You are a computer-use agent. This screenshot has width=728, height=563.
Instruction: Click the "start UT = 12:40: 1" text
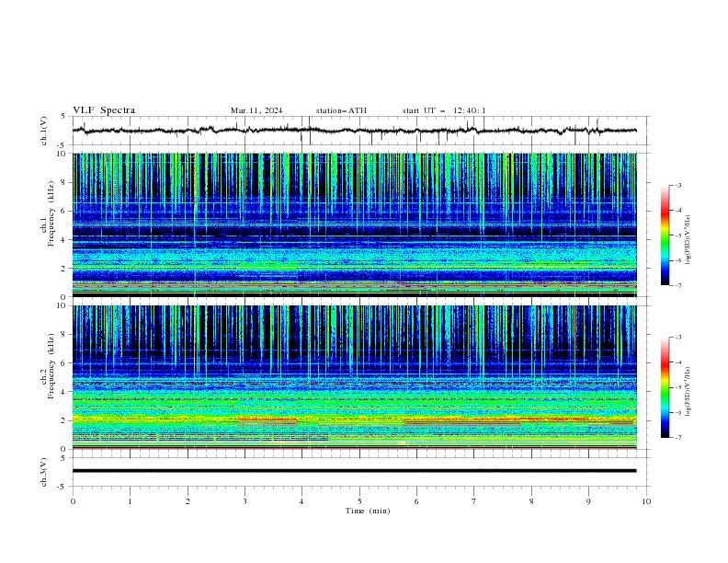pos(444,110)
